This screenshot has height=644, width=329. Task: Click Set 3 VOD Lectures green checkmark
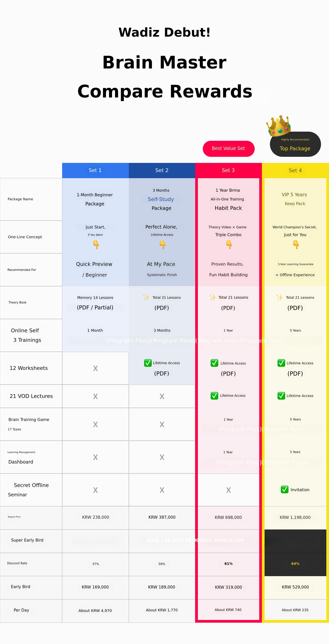tap(214, 395)
